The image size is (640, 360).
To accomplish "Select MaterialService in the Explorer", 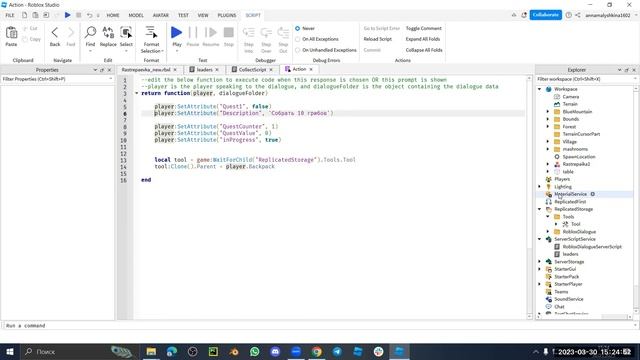I will click(x=570, y=194).
